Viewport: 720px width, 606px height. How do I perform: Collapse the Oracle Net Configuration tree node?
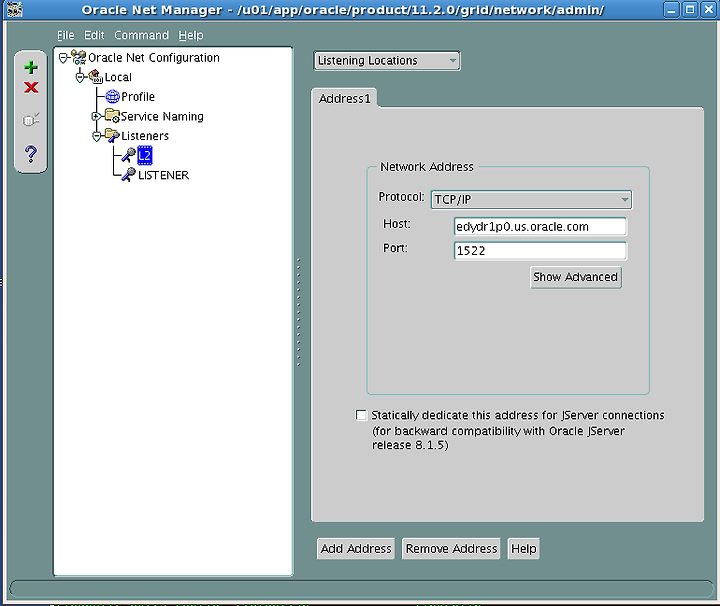(x=63, y=58)
